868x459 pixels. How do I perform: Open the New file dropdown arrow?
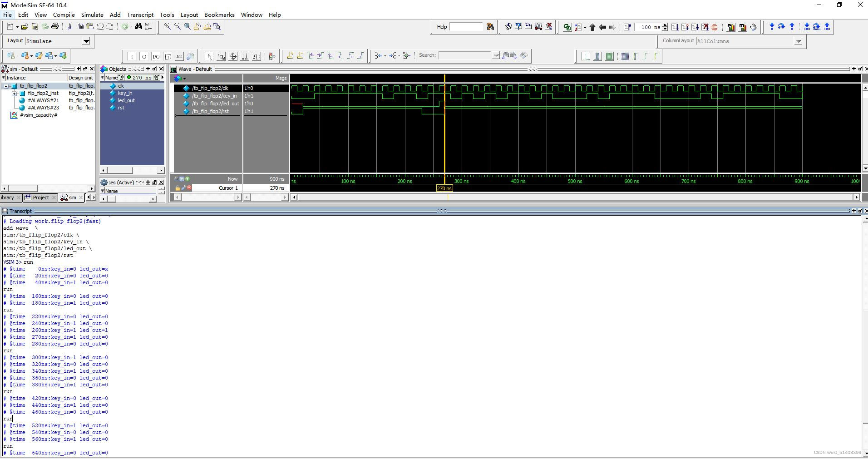click(x=17, y=27)
